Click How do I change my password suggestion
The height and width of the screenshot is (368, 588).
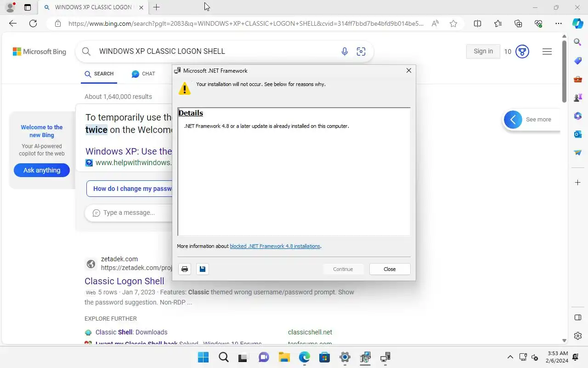(130, 189)
